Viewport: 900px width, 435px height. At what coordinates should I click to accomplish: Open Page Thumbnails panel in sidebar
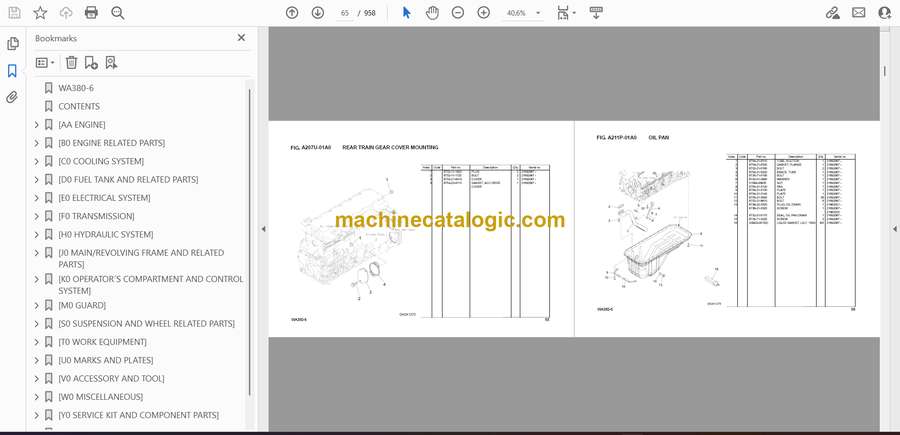pyautogui.click(x=13, y=44)
